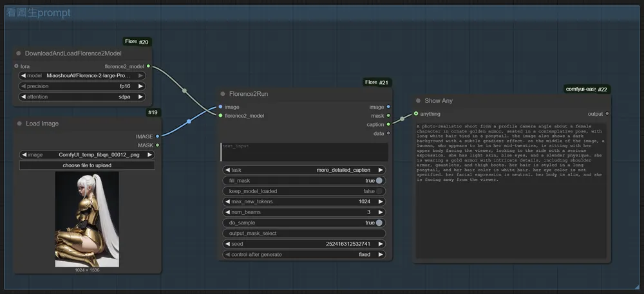Collapse the DownloadAndLoadFlorence2Model node via its dot
The height and width of the screenshot is (294, 644).
tap(19, 53)
